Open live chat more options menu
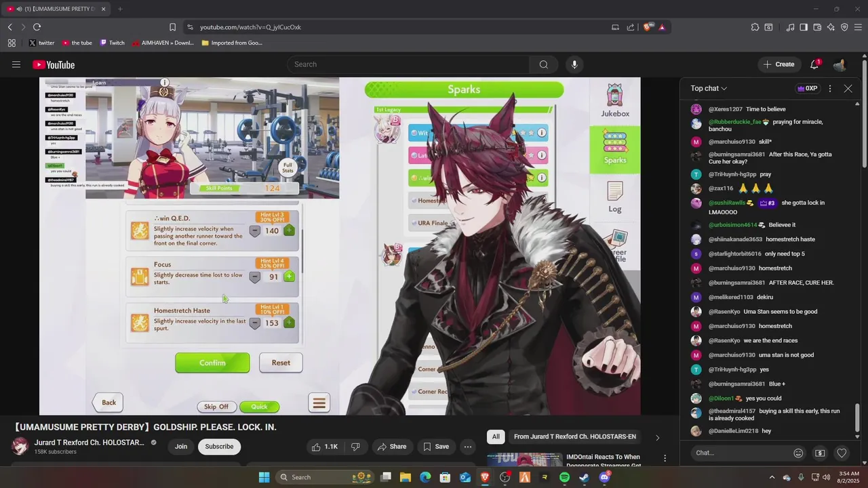 (830, 89)
